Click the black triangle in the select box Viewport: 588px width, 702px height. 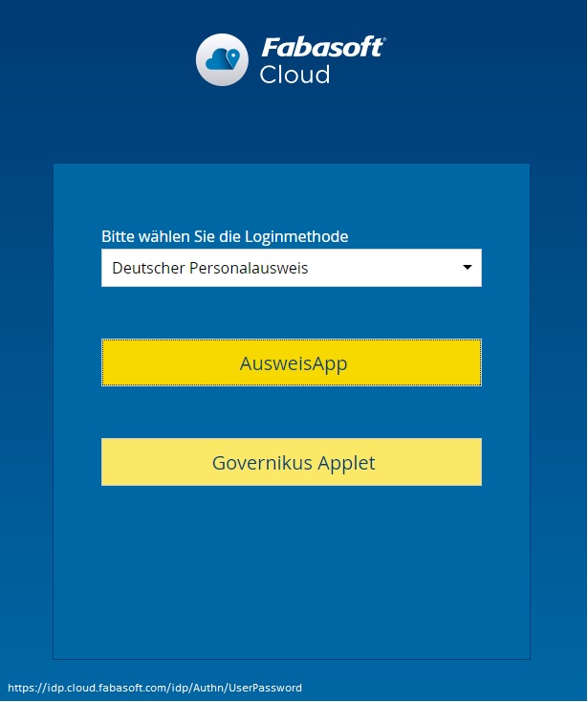click(x=468, y=268)
